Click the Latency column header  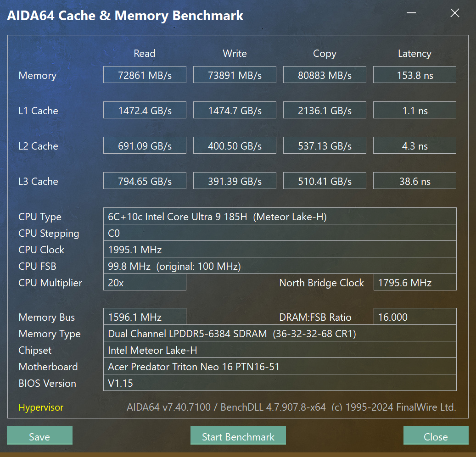tap(414, 54)
